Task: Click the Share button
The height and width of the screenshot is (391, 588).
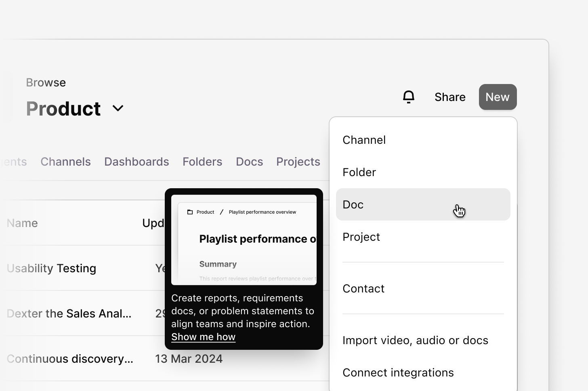Action: coord(450,97)
